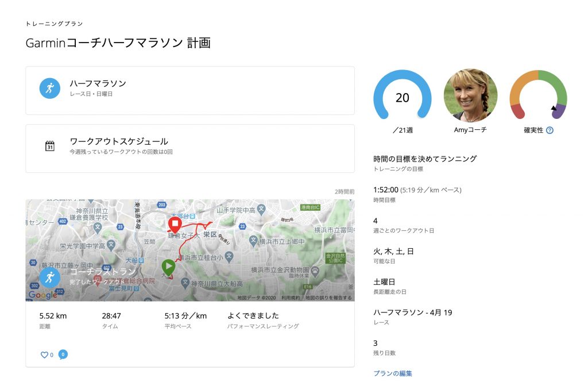Viewport: 588px width, 382px height.
Task: Click the ハーフマラソン - 4月 19 race text
Action: (412, 312)
